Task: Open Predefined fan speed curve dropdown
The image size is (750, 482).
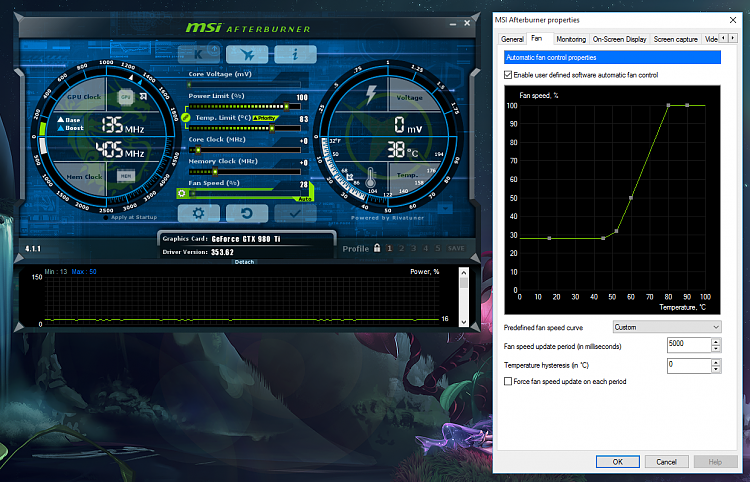Action: point(667,327)
